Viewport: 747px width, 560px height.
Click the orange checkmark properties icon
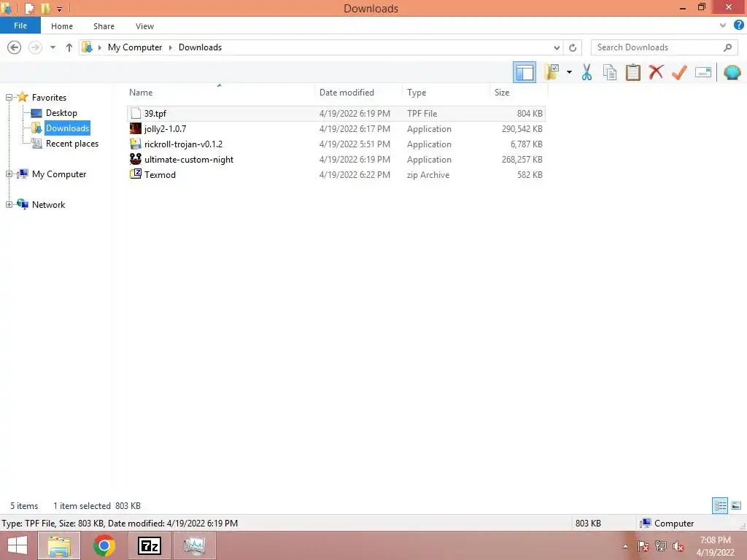tap(679, 72)
